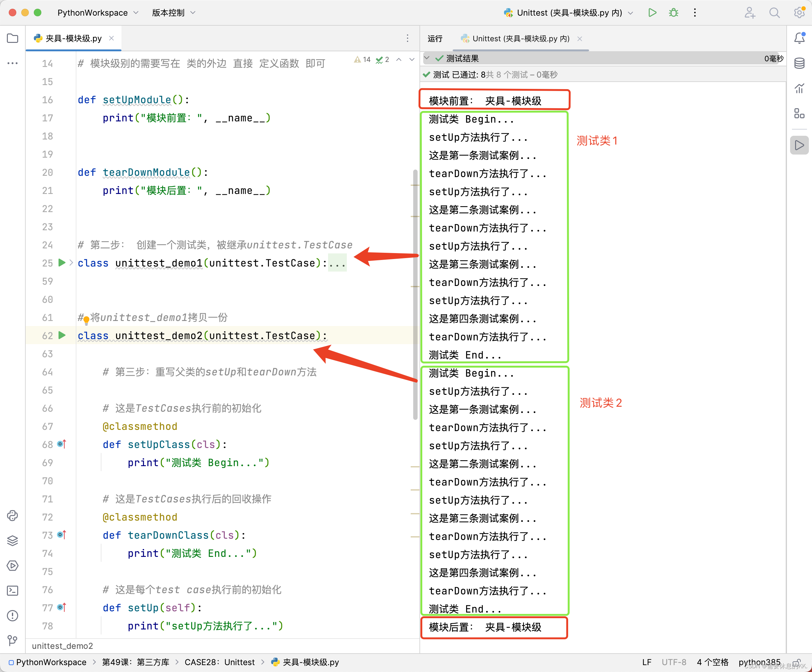Open editor tab options three-dot menu
This screenshot has height=672, width=812.
tap(408, 38)
